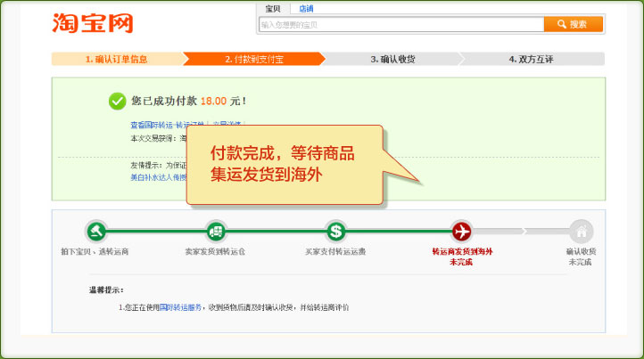Select the 宝贝 search tab
The height and width of the screenshot is (359, 644).
(273, 9)
